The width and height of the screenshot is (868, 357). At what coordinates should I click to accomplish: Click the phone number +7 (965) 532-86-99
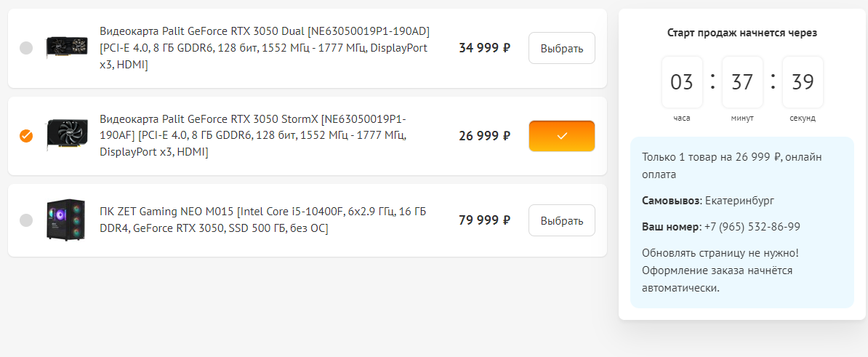pyautogui.click(x=752, y=227)
